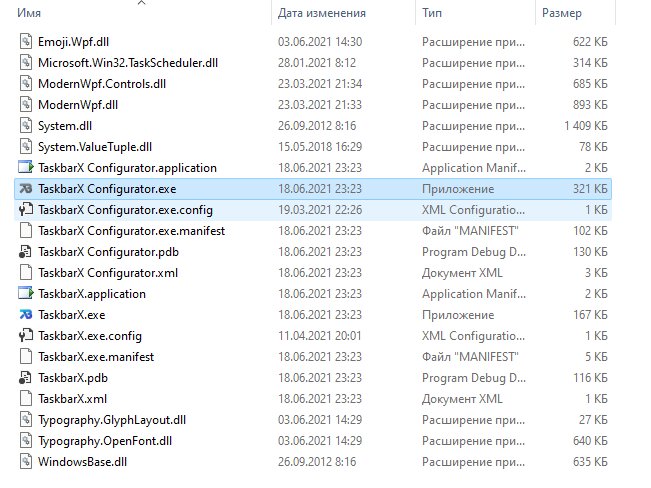Click the ModernWpf.Controls.dll file icon
This screenshot has width=651, height=488.
tap(26, 83)
